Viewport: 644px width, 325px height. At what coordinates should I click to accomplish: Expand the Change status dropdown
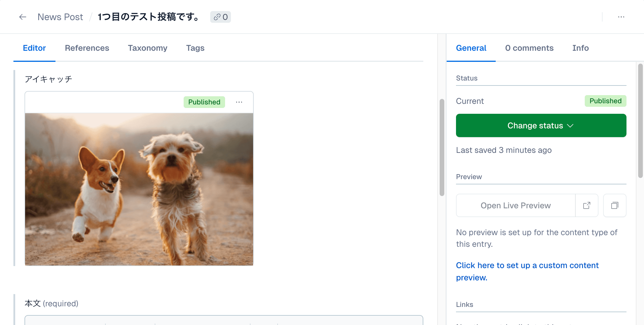pos(541,125)
